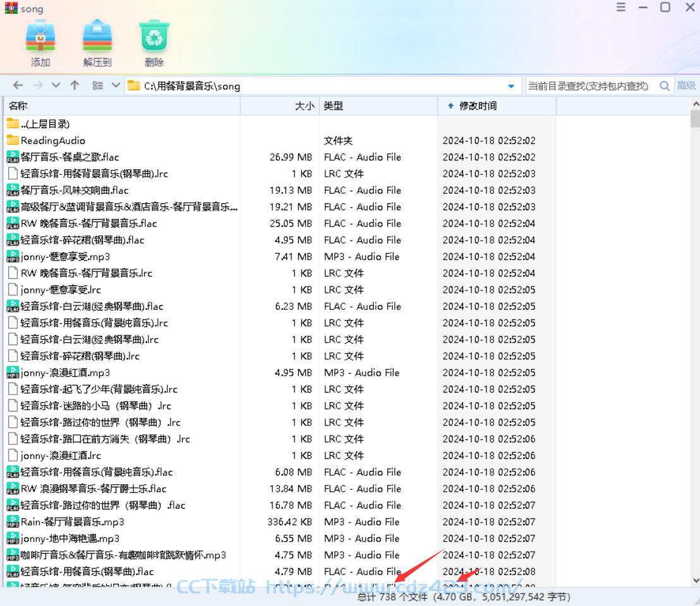Select jonny-地中海艳遇.mp3 file icon
700x606 pixels.
(x=13, y=538)
